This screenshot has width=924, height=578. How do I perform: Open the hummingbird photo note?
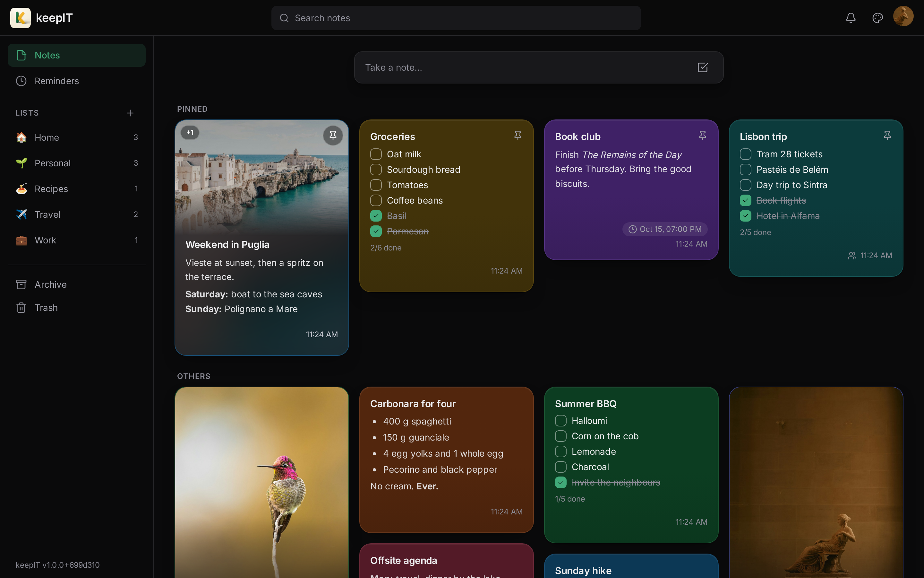tap(261, 482)
